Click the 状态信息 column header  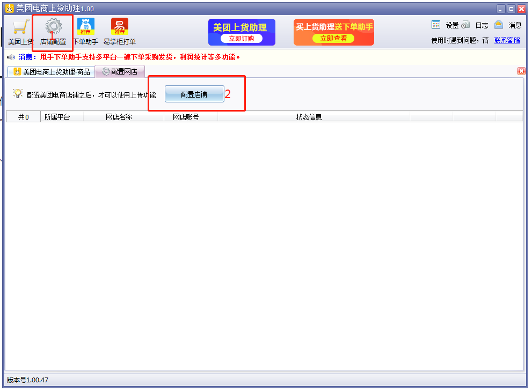(314, 117)
